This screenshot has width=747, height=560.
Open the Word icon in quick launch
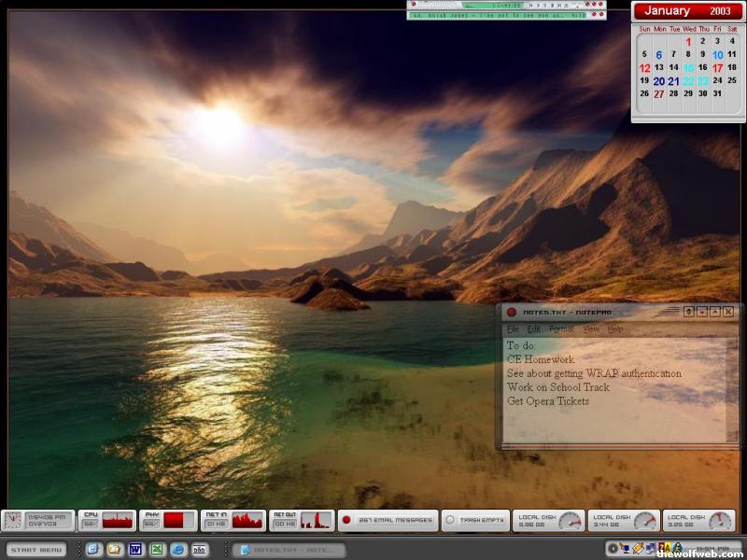click(135, 549)
